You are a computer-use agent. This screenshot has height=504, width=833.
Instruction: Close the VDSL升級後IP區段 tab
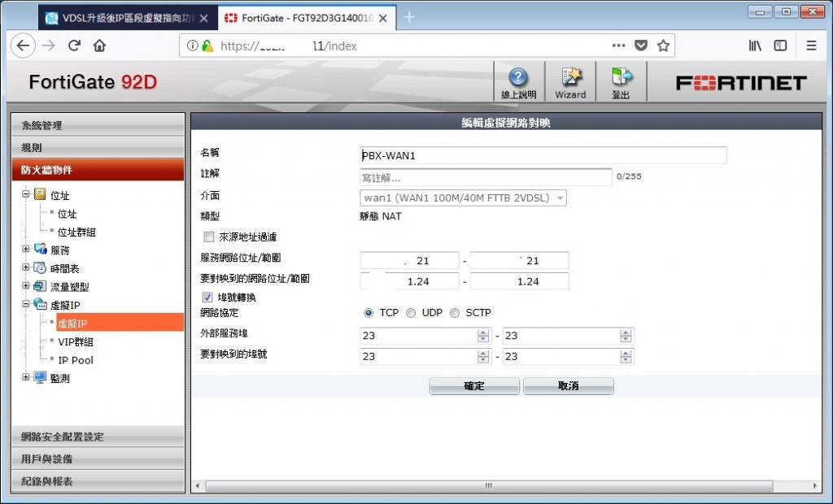tap(203, 18)
